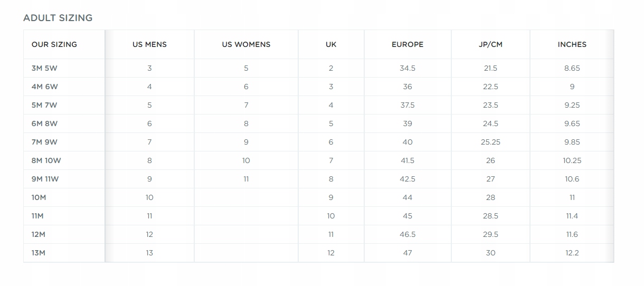Screen dimensions: 644x286
Task: Select the 3M 5W size row label
Action: pos(45,69)
